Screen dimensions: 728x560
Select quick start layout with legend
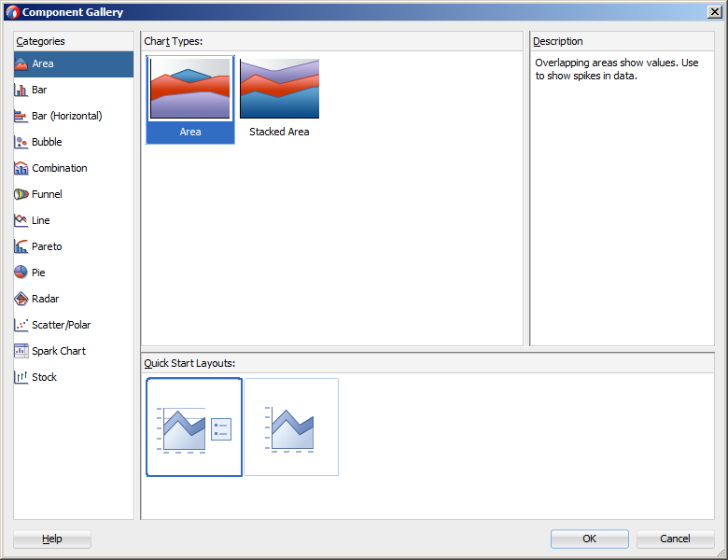pos(194,427)
